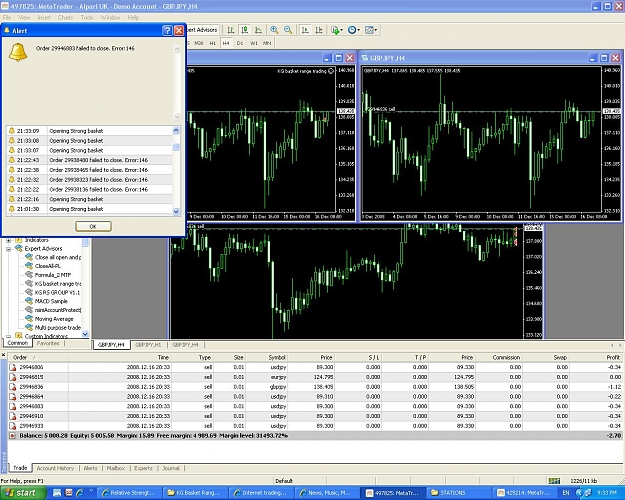Collapse the Custom Indicators tree node

click(x=8, y=337)
